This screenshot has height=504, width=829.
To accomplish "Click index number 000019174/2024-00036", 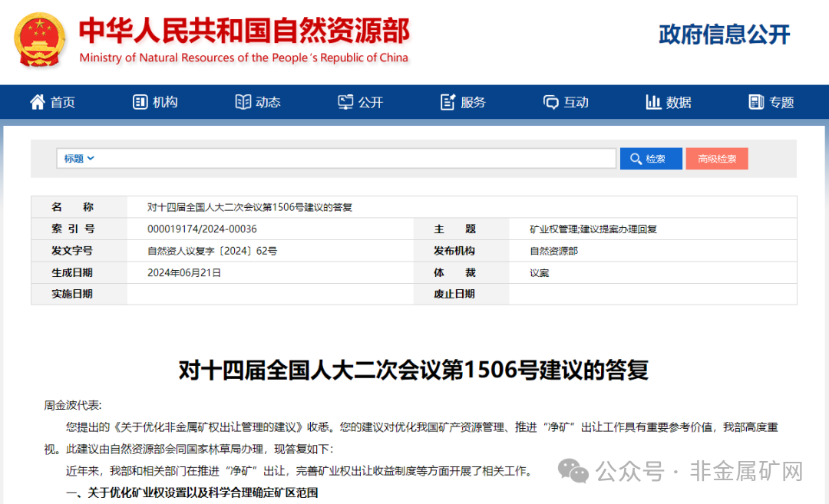I will [201, 228].
